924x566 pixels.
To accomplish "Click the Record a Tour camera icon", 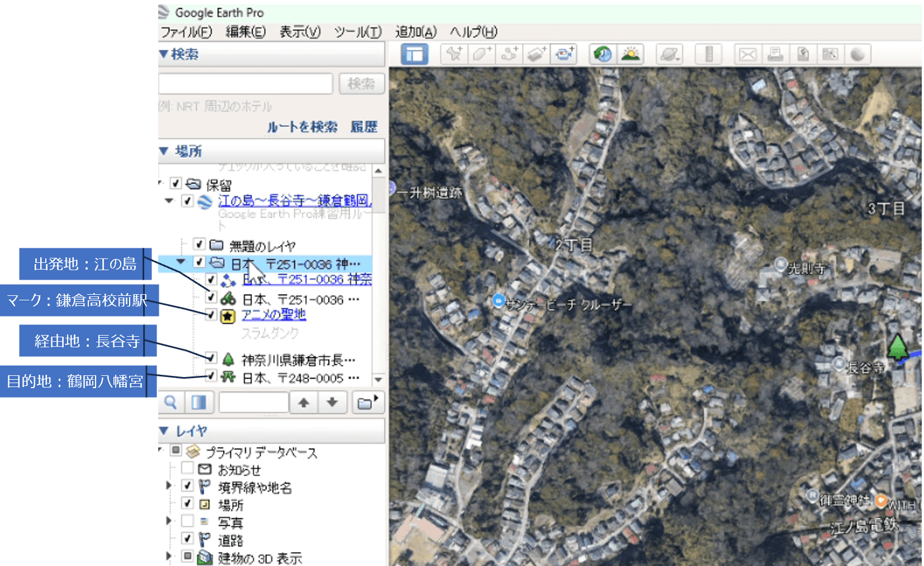I will pos(563,54).
